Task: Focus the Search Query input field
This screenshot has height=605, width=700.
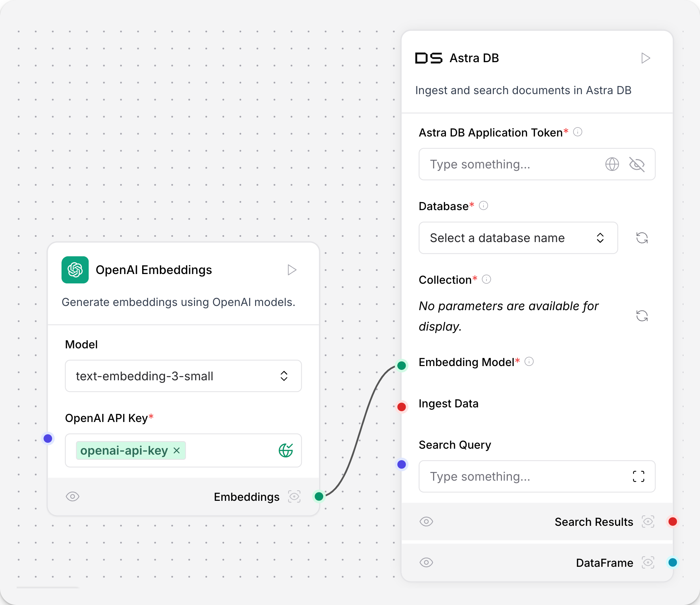Action: (537, 476)
